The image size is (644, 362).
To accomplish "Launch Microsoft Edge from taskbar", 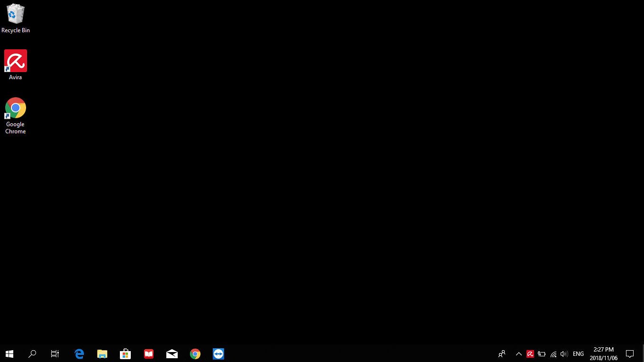I will point(79,353).
